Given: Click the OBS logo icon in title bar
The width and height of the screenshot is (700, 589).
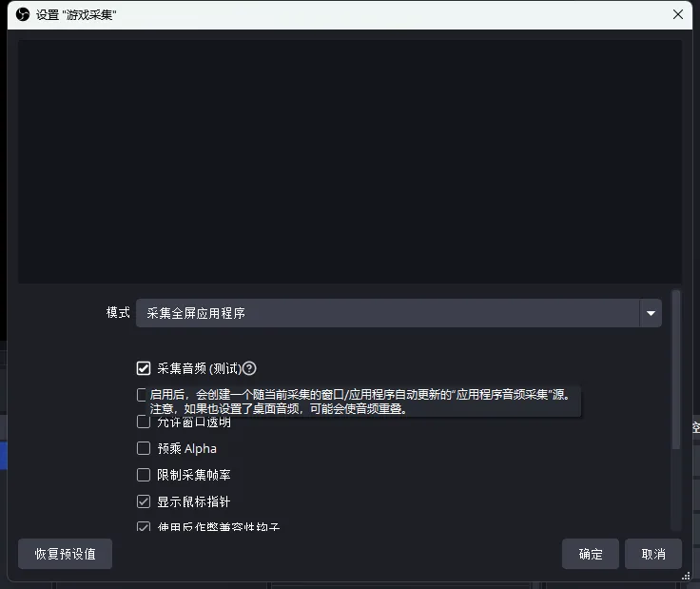Looking at the screenshot, I should click(22, 14).
